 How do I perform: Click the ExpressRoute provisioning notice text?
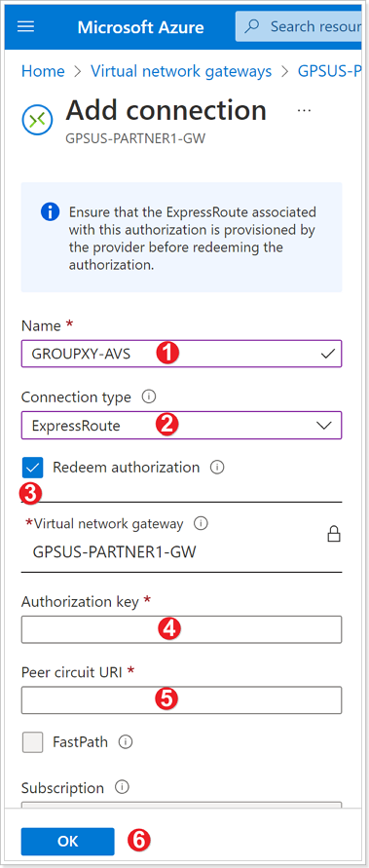pyautogui.click(x=193, y=239)
